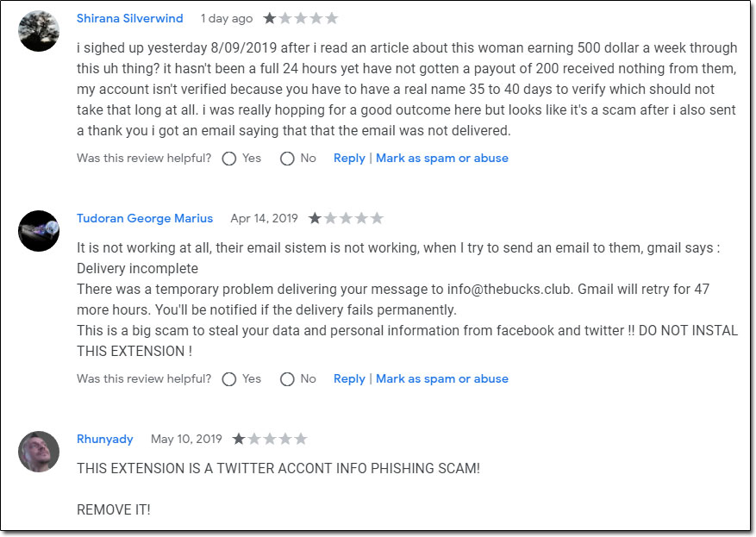
Task: Click the last empty star in Tudoran's rating
Action: click(377, 218)
